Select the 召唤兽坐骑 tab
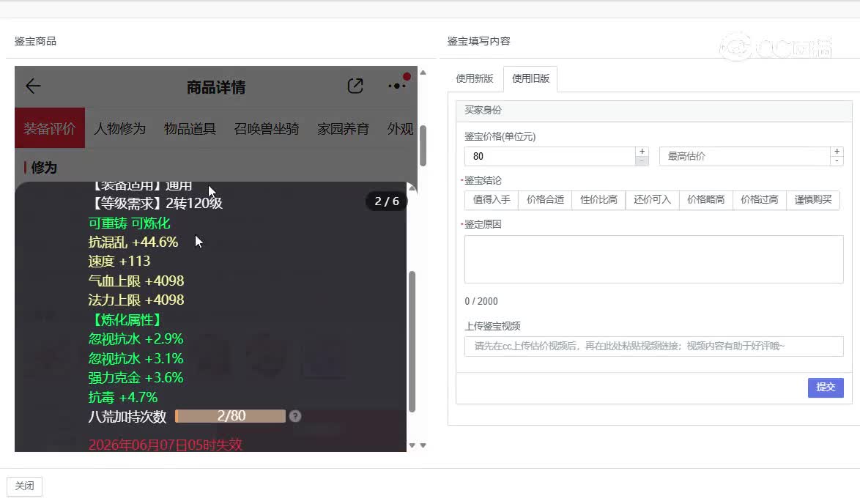 click(267, 128)
